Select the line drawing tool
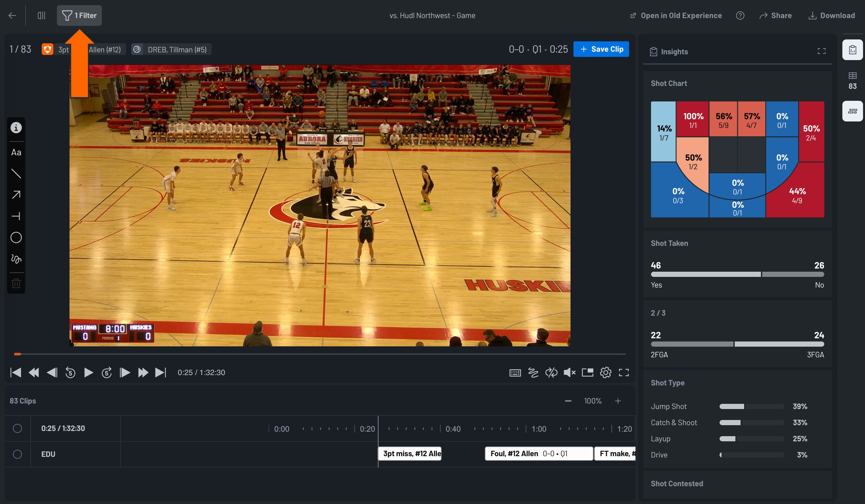The image size is (865, 504). [16, 173]
